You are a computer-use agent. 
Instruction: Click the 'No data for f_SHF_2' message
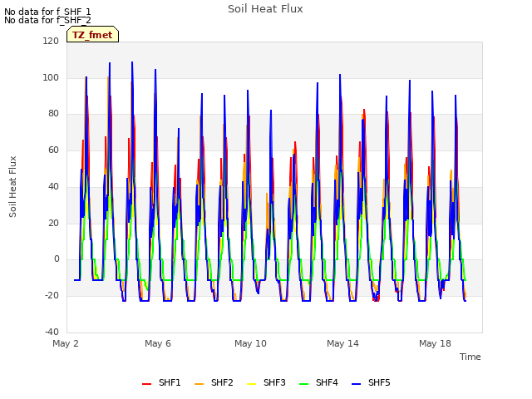click(x=47, y=20)
